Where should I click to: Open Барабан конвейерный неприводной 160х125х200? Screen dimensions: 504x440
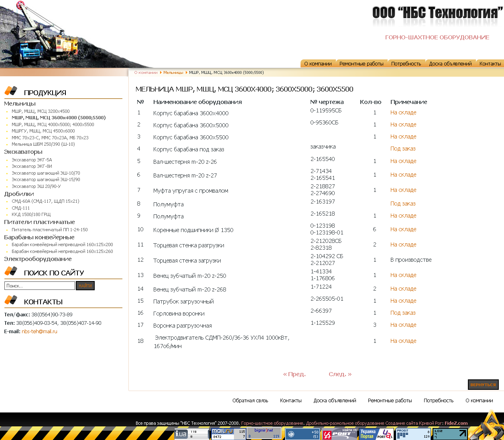coord(62,244)
